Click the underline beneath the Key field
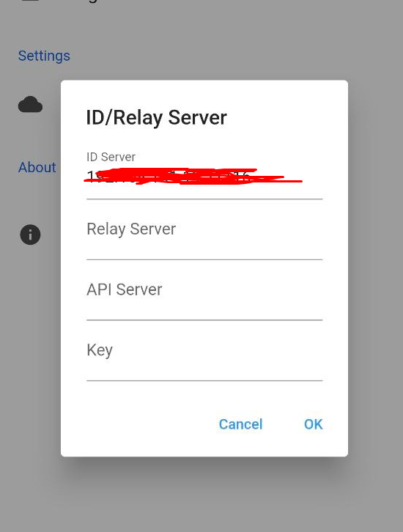The width and height of the screenshot is (403, 532). (204, 380)
